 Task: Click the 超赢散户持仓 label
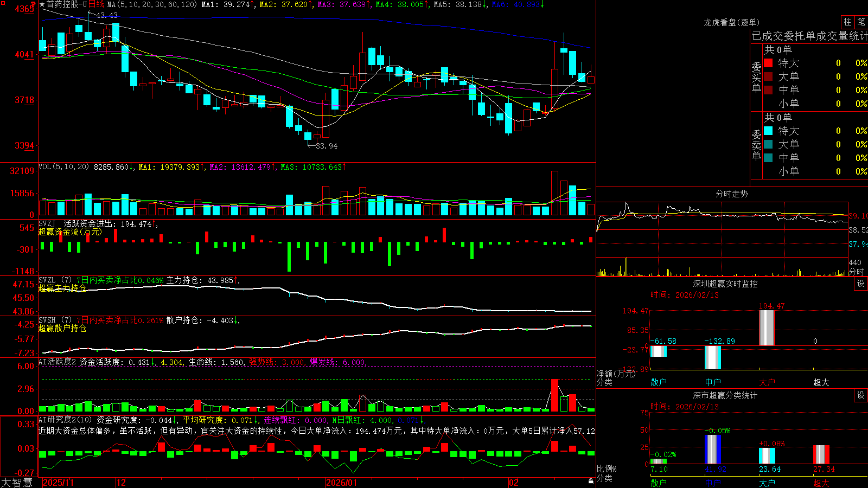tap(62, 328)
